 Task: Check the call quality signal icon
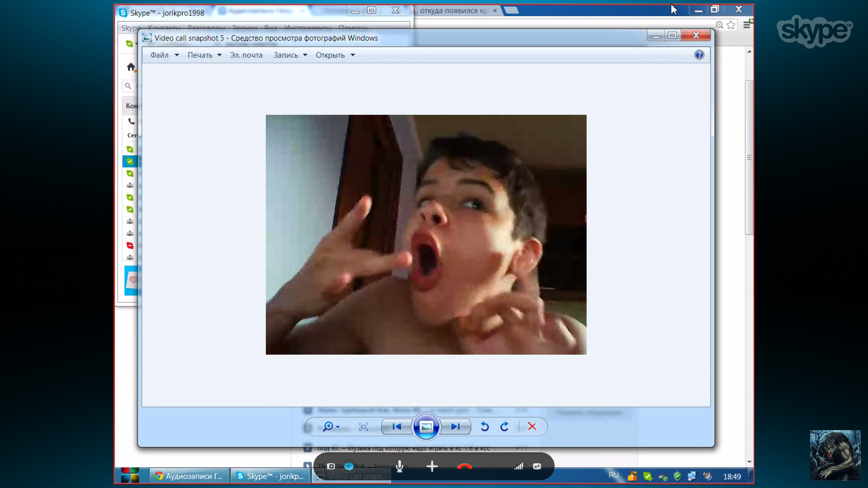point(519,466)
